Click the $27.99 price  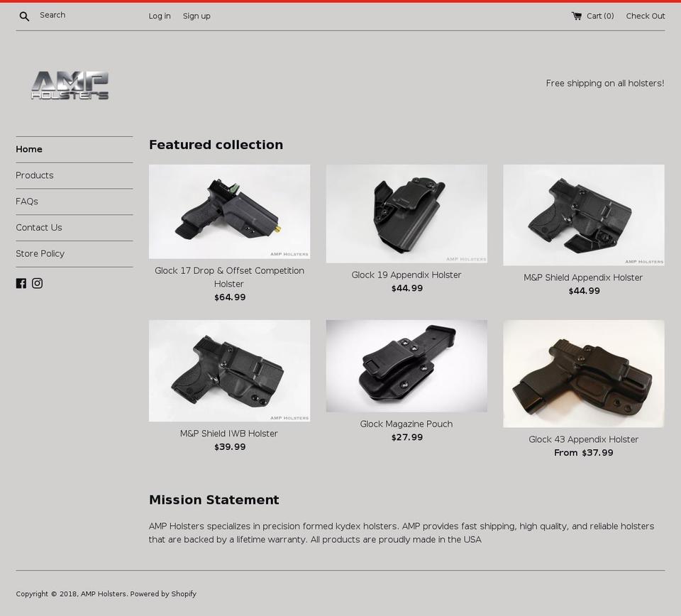407,437
